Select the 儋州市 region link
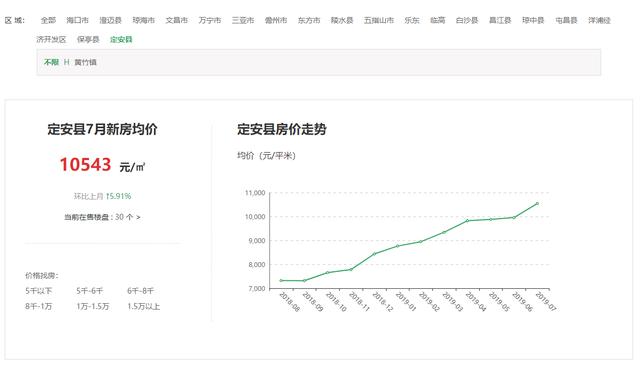The image size is (640, 367). tap(276, 20)
